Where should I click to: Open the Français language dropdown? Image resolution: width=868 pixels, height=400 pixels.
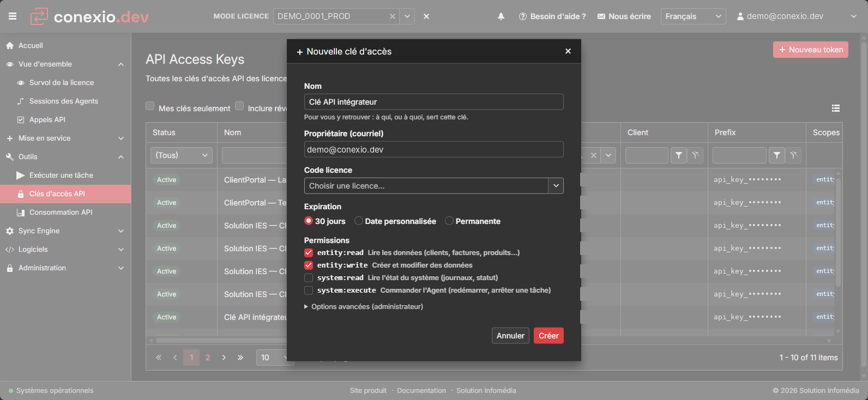[x=693, y=16]
